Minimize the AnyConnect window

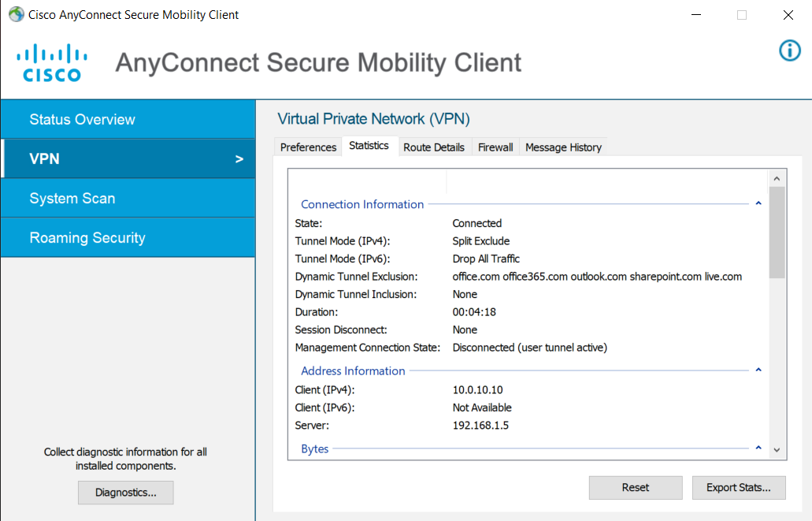point(696,14)
